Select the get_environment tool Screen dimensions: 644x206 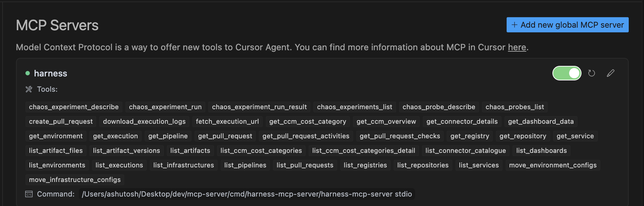pos(56,136)
